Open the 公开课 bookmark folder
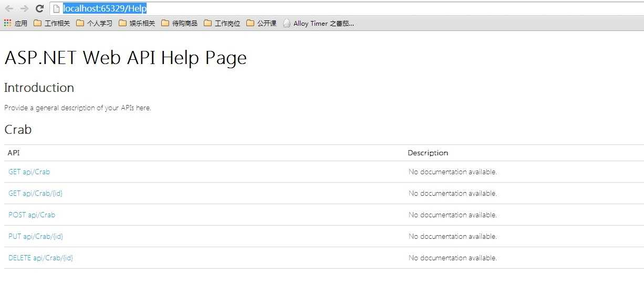This screenshot has width=644, height=285. (x=261, y=23)
